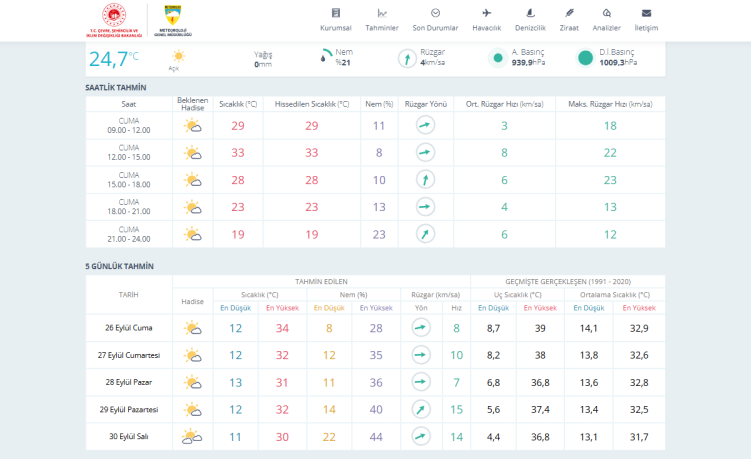This screenshot has width=751, height=459.
Task: Click weather icon for 29 Eylül Pazartesi
Action: pos(193,410)
